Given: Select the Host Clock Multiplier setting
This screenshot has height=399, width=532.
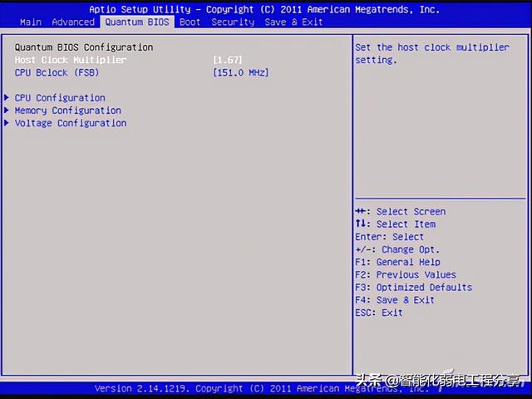Looking at the screenshot, I should (x=71, y=60).
